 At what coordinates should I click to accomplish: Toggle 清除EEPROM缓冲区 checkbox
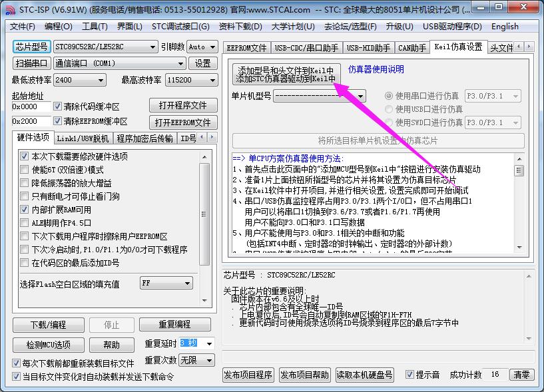point(57,120)
